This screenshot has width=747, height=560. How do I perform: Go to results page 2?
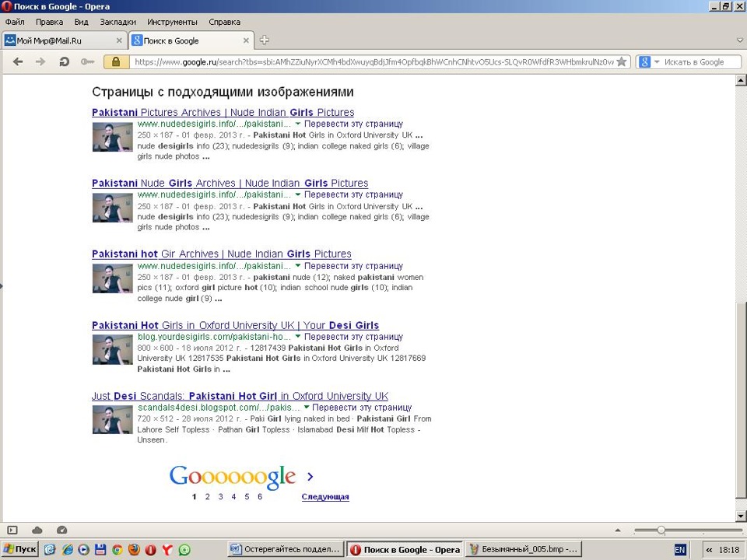[x=207, y=497]
